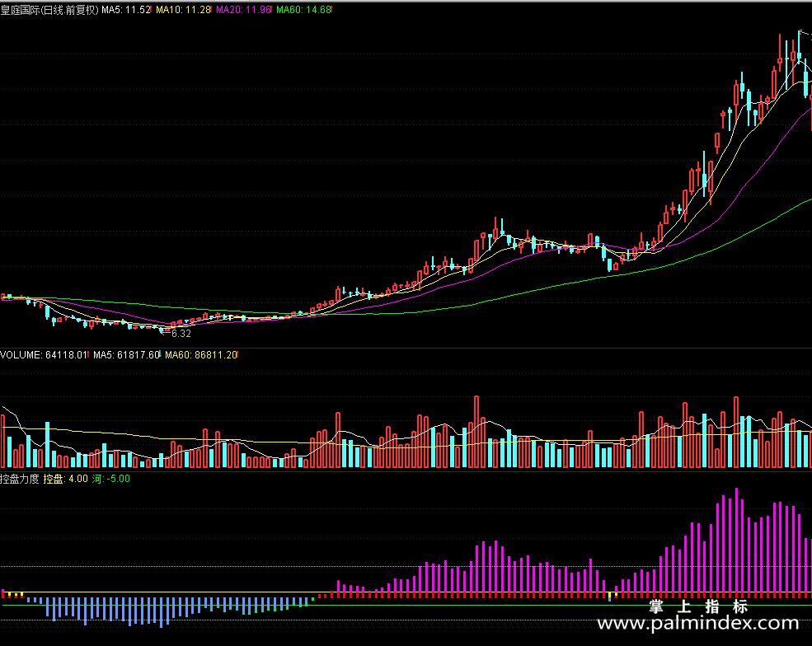
Task: Select the MA60: 14.68 label
Action: pos(304,10)
